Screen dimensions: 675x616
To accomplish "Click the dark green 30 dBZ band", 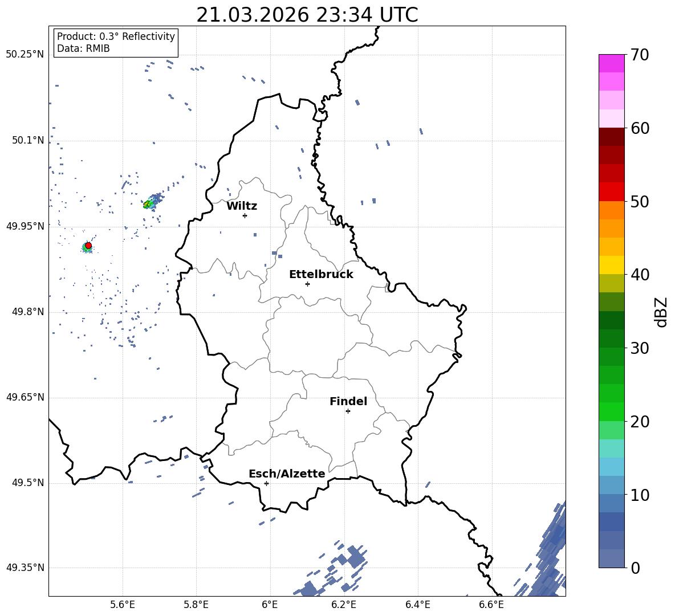I will tap(611, 338).
